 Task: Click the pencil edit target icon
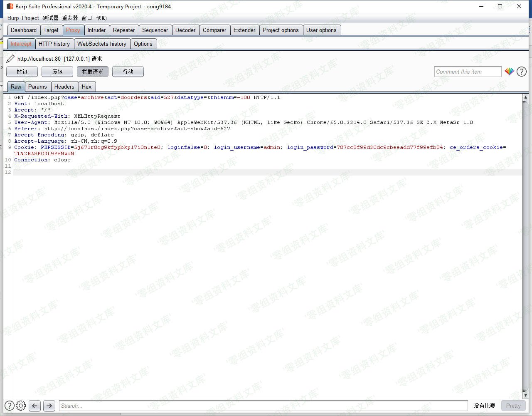point(10,59)
